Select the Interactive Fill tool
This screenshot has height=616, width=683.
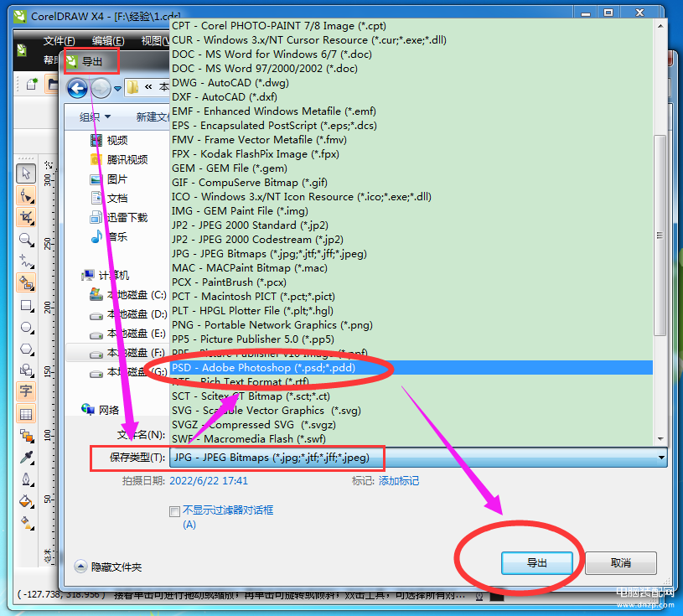(x=26, y=522)
